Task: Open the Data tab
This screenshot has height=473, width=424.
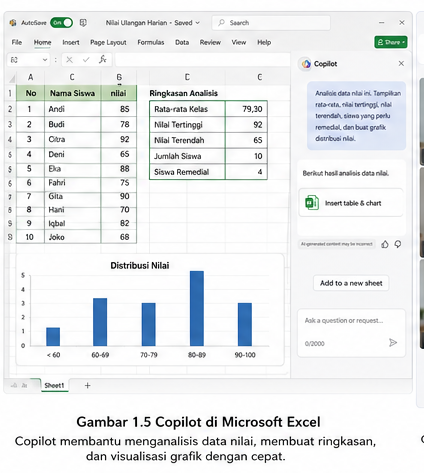Action: click(182, 42)
